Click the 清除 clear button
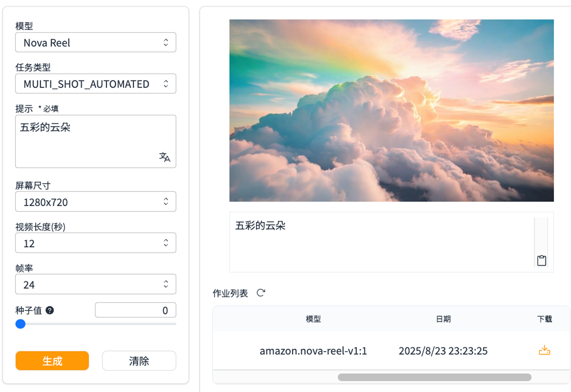The height and width of the screenshot is (392, 571). pos(139,361)
